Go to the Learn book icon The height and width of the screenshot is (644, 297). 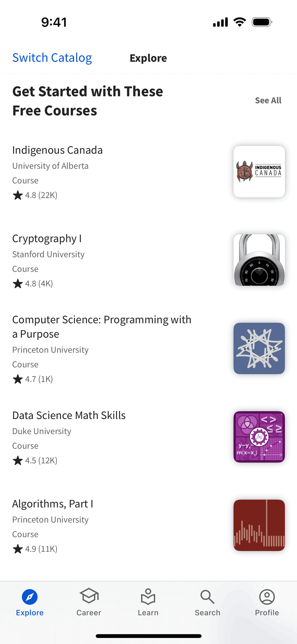[x=148, y=596]
